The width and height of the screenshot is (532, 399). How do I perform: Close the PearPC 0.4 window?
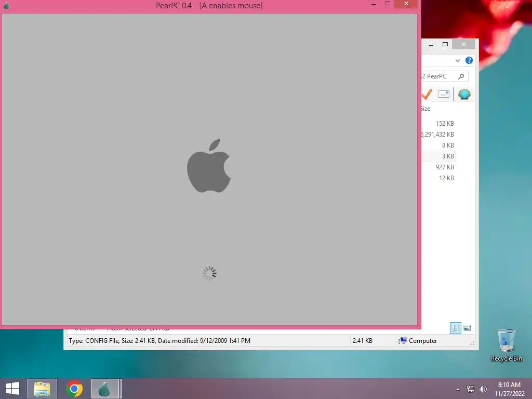[406, 4]
